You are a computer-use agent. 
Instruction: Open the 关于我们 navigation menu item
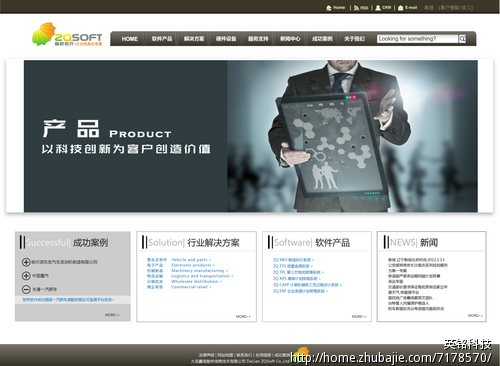[354, 39]
